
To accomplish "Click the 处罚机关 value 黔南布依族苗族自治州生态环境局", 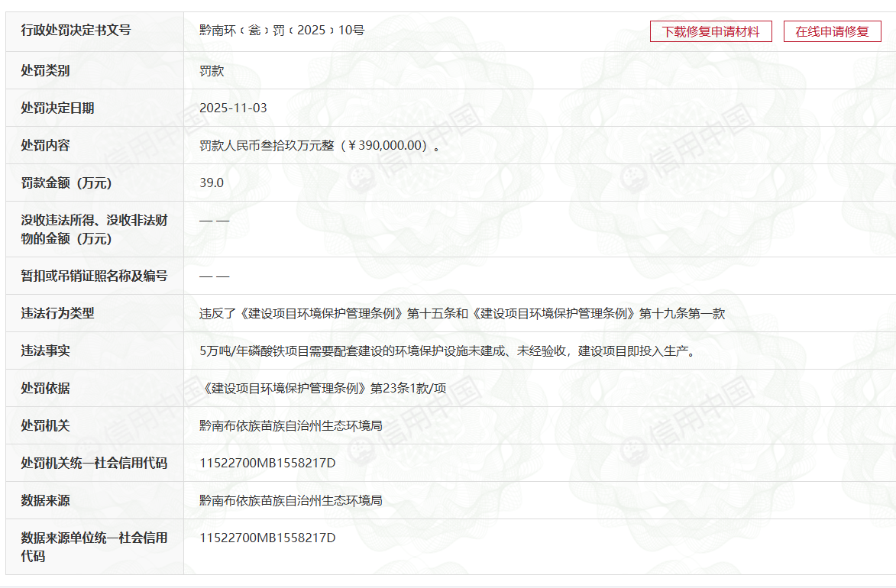I will tap(291, 425).
